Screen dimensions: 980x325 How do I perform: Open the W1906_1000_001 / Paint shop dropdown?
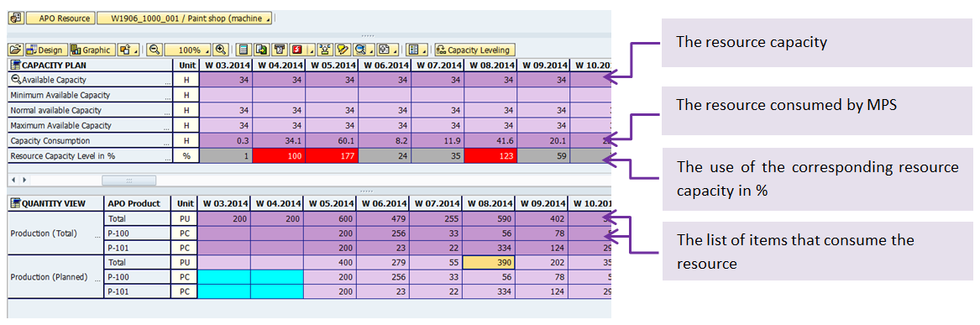185,18
